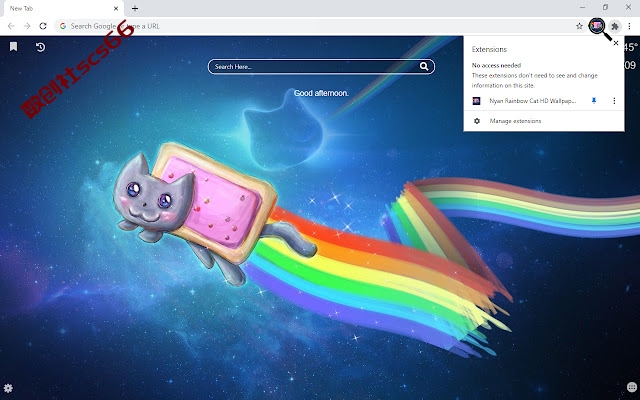Open apps grid icon at bottom right
This screenshot has height=400, width=640.
click(631, 387)
